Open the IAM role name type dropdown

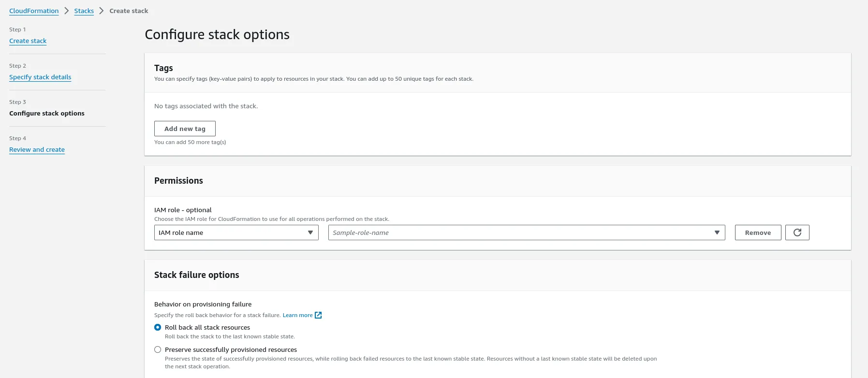tap(236, 233)
